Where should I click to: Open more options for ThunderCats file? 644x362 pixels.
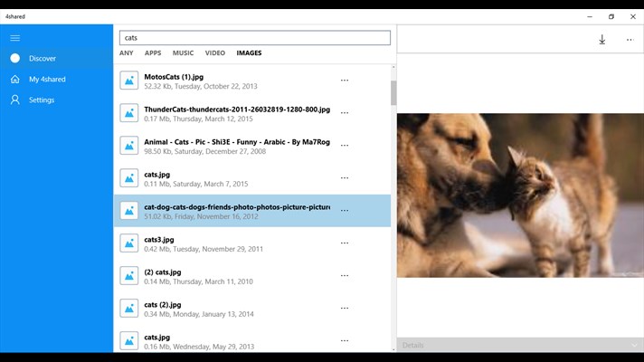[345, 113]
